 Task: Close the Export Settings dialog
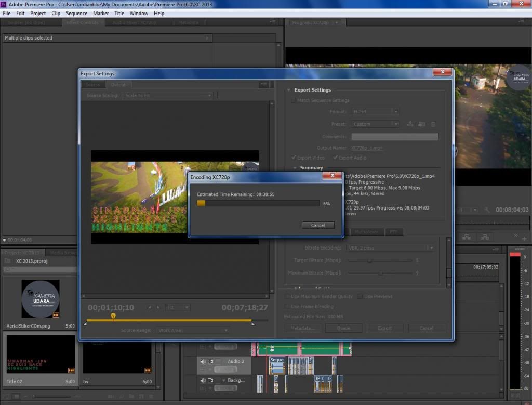(x=443, y=72)
